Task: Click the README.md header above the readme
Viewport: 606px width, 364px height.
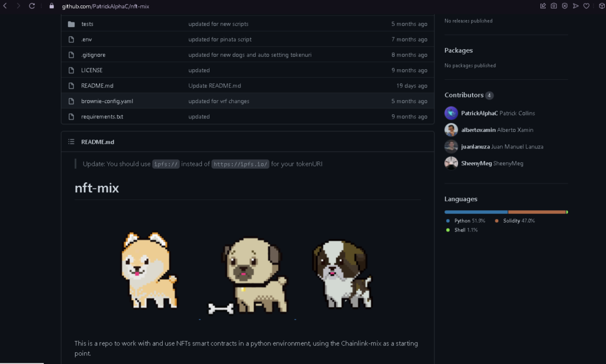Action: [x=98, y=142]
